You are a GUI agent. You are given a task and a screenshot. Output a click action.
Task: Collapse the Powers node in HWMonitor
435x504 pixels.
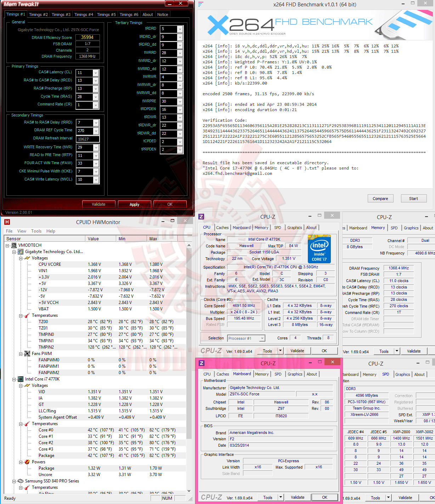pyautogui.click(x=21, y=462)
